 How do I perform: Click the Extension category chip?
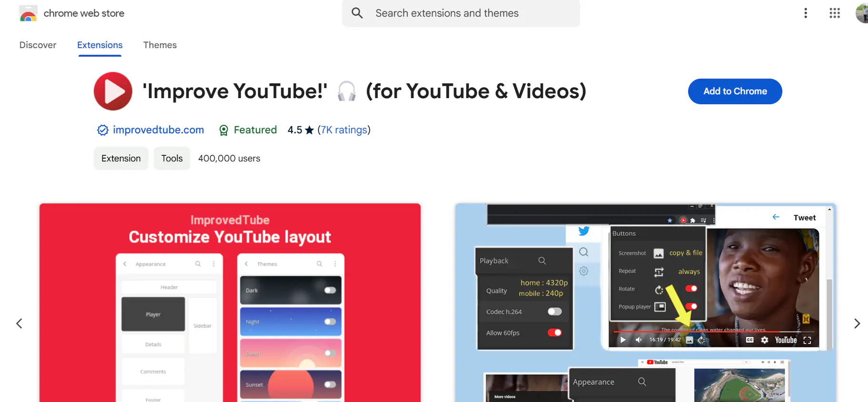pos(121,158)
